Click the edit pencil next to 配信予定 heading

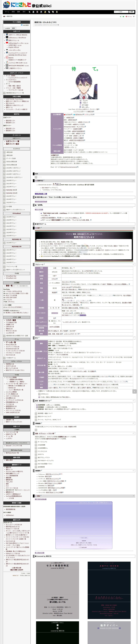44,180
